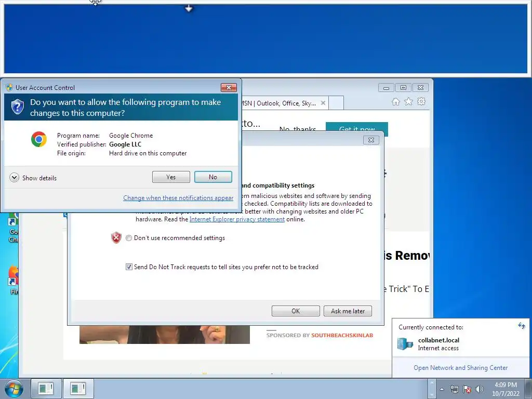Open Internet Explorer privacy statement link

237,219
